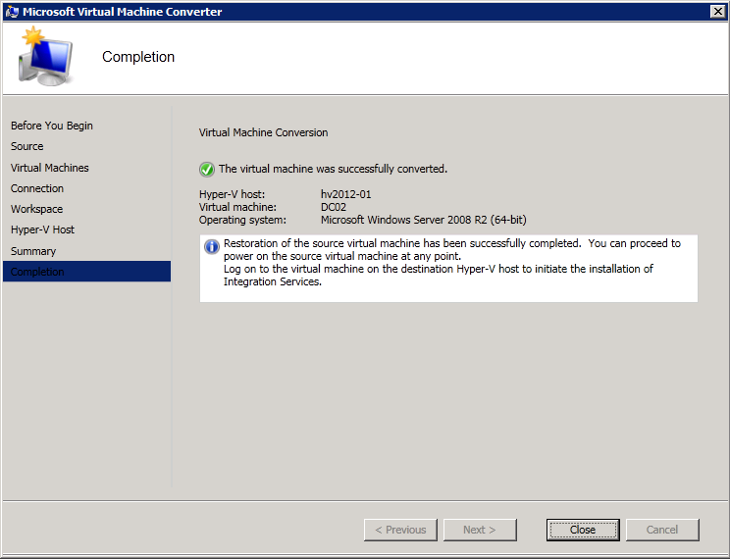
Task: Select the Before You Begin step
Action: tap(52, 126)
